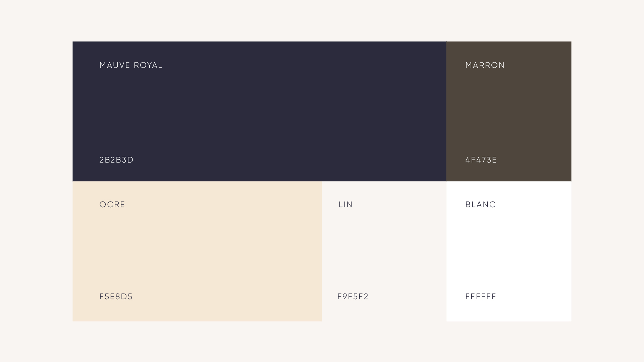Click the BLANC name label
This screenshot has height=363, width=644.
coord(480,205)
